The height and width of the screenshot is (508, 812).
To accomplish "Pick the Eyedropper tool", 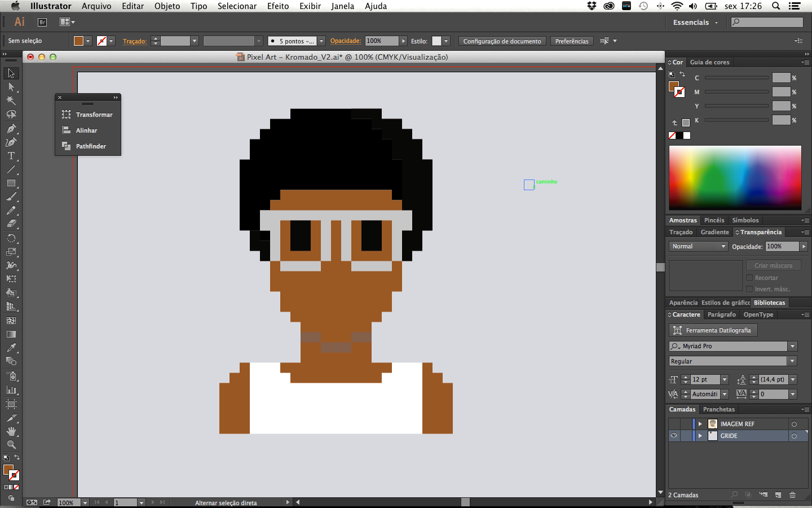I will coord(11,348).
